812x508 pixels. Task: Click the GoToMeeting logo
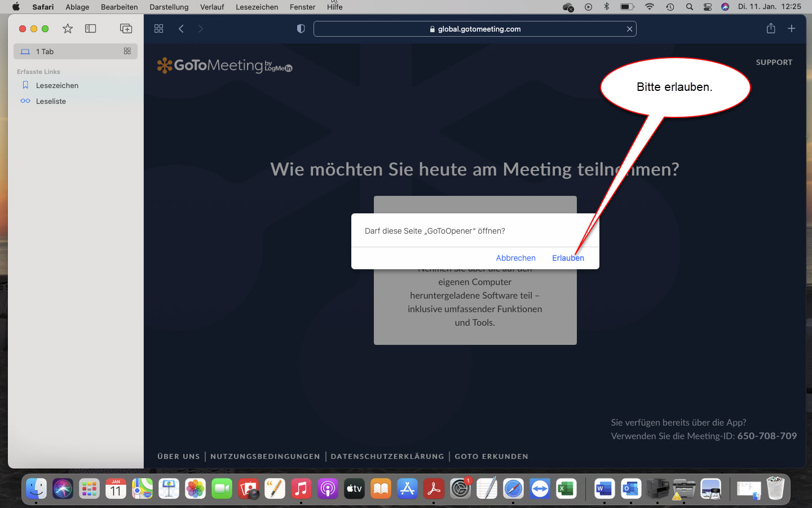[x=224, y=65]
